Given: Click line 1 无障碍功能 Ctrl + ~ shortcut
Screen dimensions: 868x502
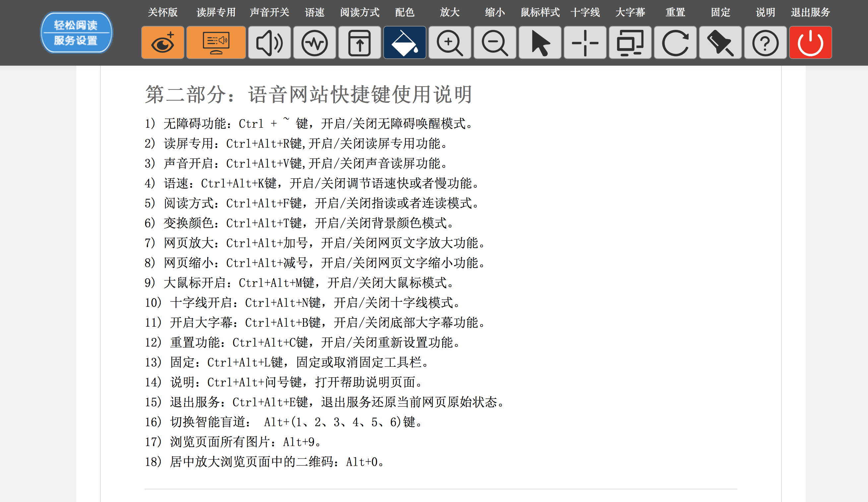Looking at the screenshot, I should pos(310,123).
